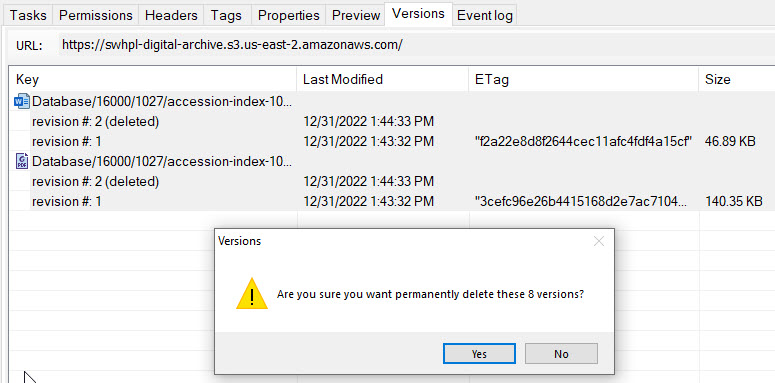Open the Properties tab

pyautogui.click(x=289, y=15)
